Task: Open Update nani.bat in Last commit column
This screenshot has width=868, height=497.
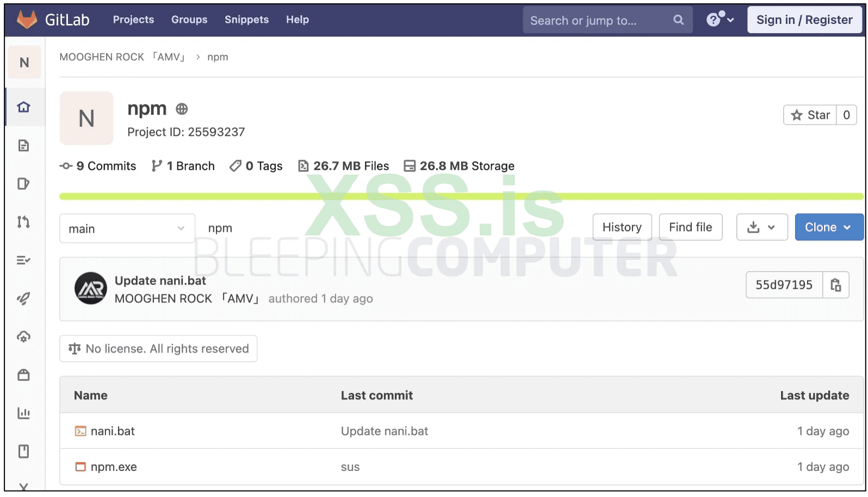Action: click(x=385, y=431)
